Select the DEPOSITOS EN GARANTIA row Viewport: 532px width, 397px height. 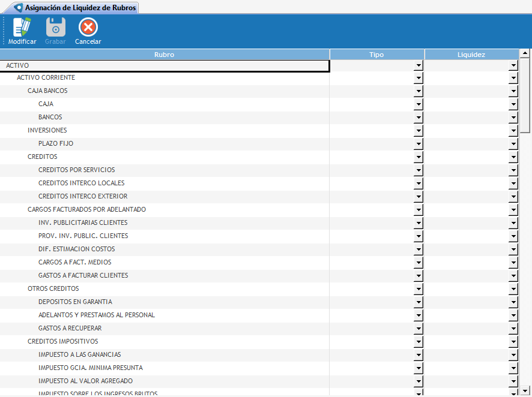coord(75,302)
